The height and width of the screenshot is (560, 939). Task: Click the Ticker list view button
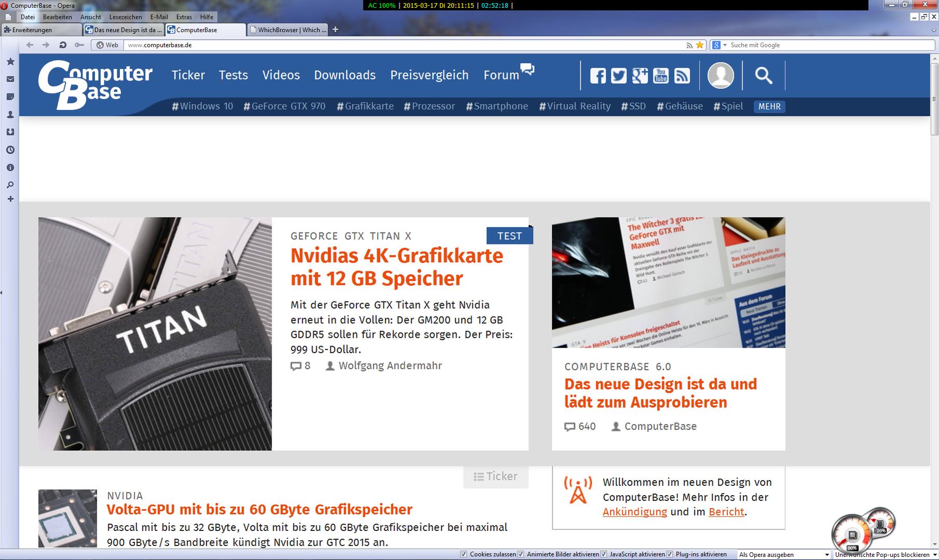(496, 476)
